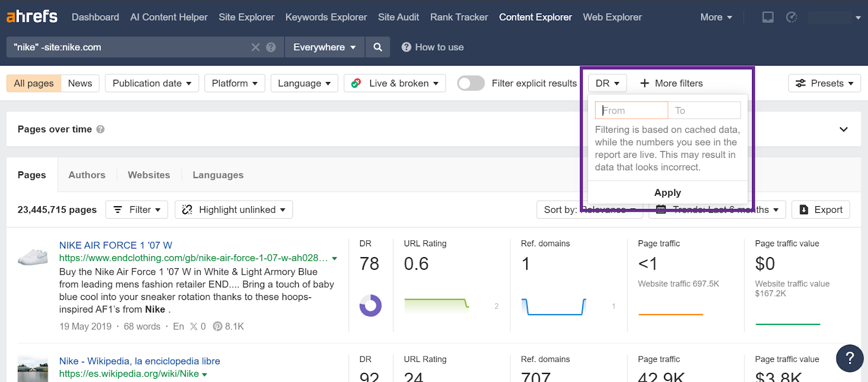868x382 pixels.
Task: Expand Pages over time chevron
Action: [x=844, y=129]
